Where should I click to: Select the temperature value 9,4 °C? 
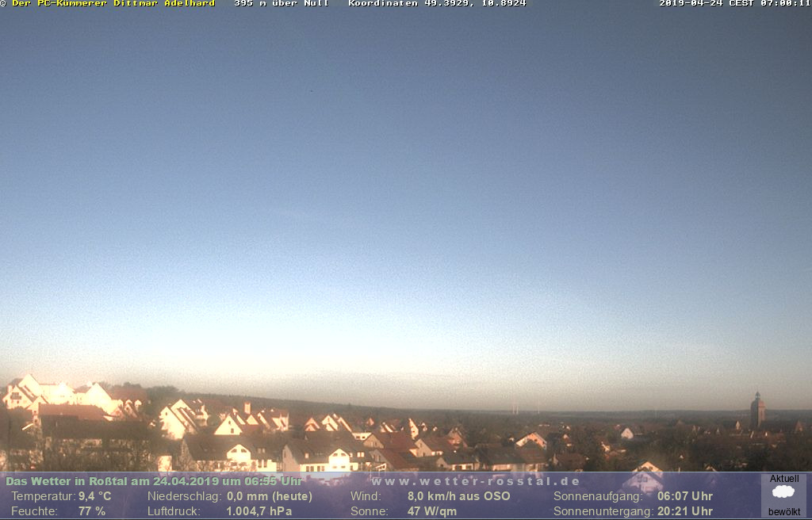tap(94, 496)
